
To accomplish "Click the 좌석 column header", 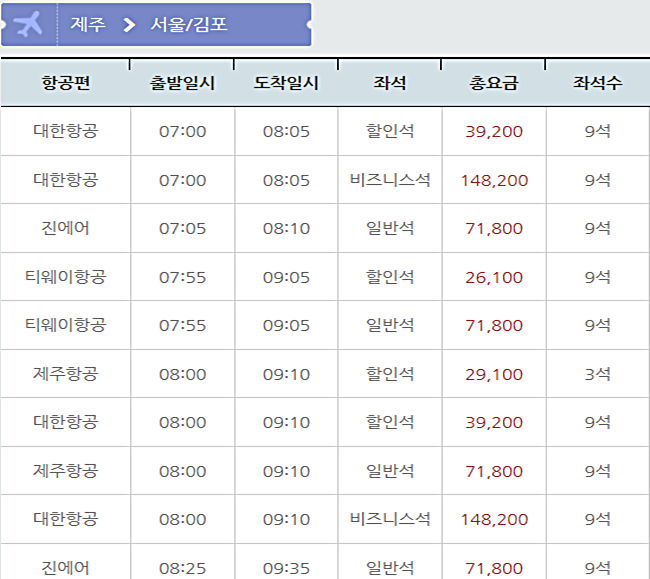I will click(x=390, y=82).
